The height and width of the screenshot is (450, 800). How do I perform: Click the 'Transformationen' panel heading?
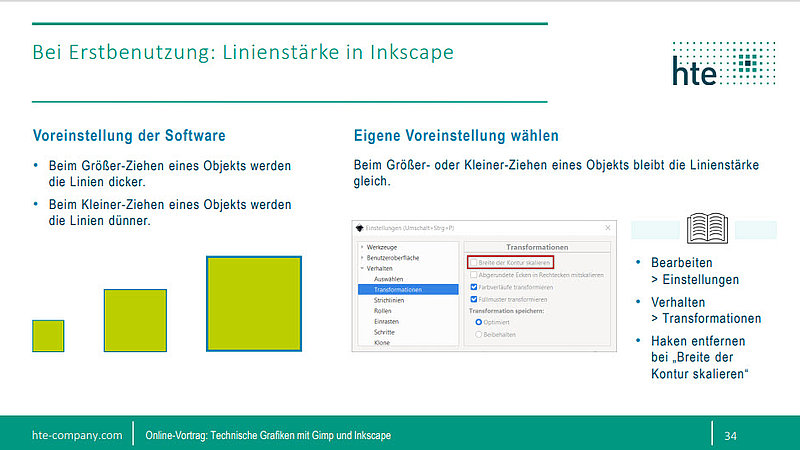click(x=537, y=247)
